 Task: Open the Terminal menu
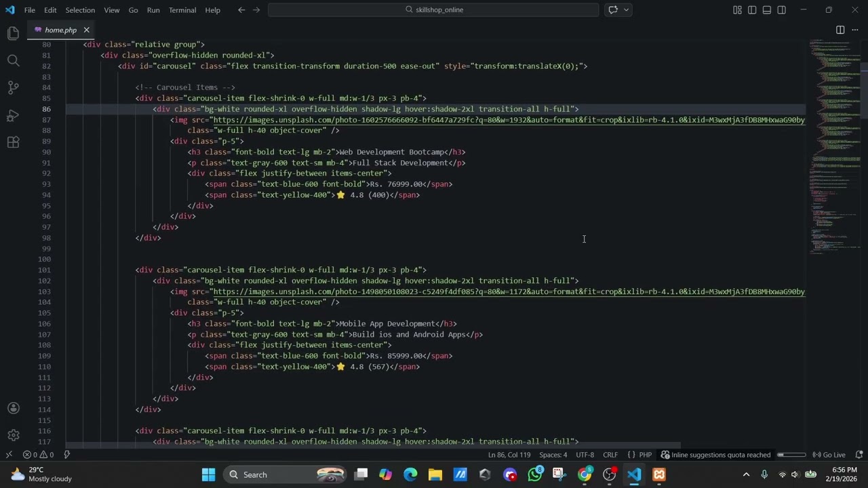[x=182, y=10]
